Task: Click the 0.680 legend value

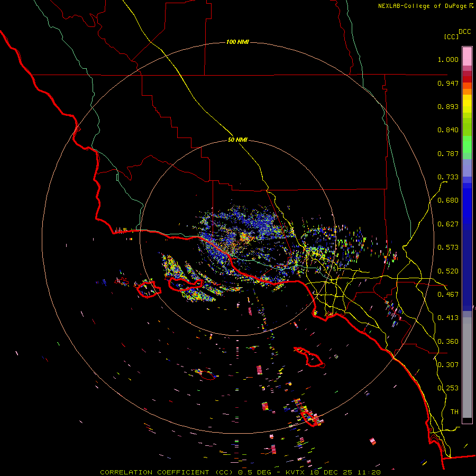Action: pos(448,200)
